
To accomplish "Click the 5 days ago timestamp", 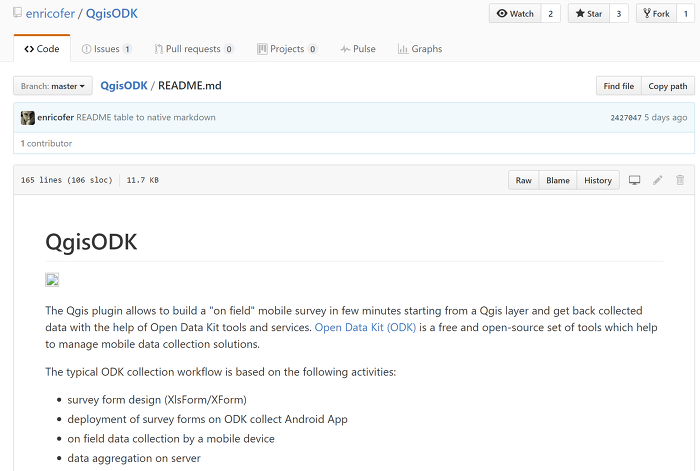I will pyautogui.click(x=666, y=117).
